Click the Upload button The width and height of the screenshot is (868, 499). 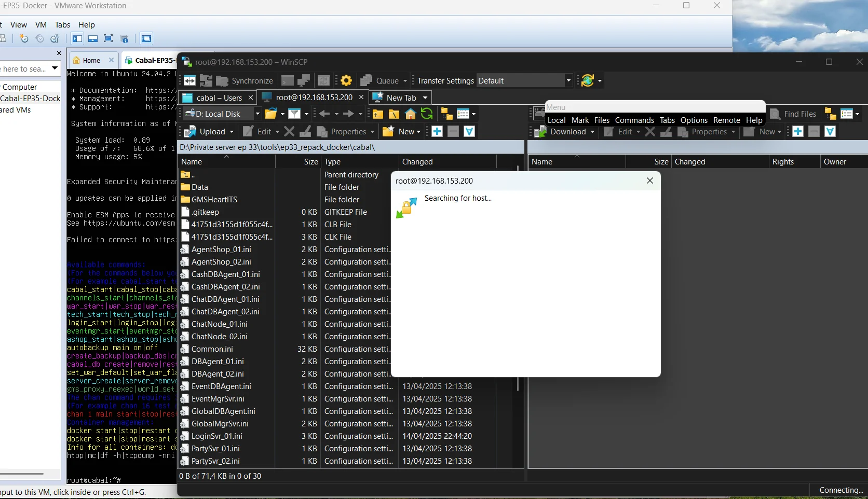tap(206, 132)
